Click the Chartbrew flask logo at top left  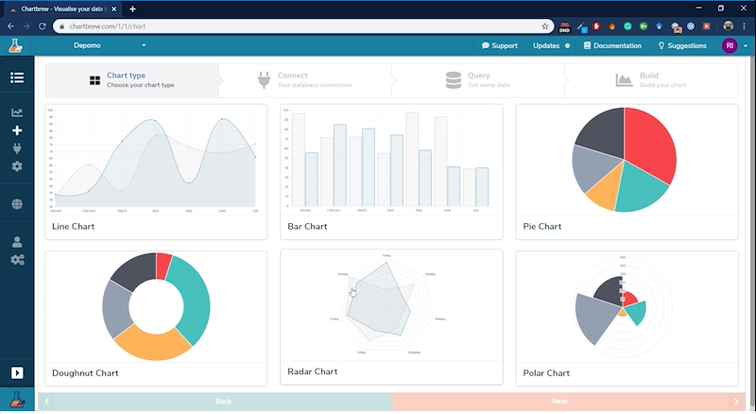coord(16,45)
